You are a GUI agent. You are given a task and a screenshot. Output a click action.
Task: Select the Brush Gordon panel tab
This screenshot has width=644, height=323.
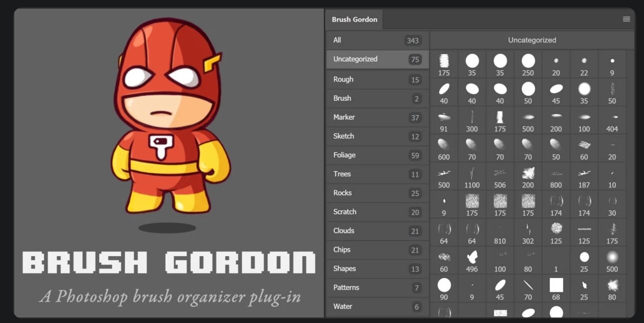354,19
